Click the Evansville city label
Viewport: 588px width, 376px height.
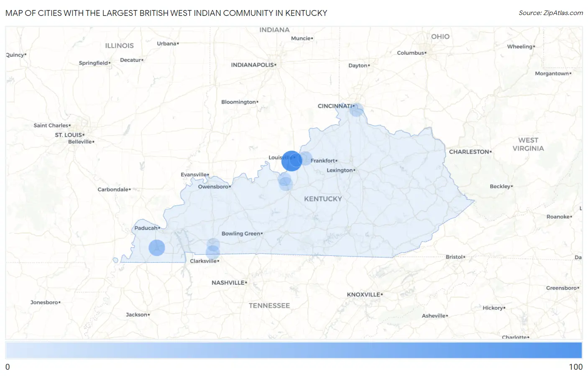coord(194,174)
